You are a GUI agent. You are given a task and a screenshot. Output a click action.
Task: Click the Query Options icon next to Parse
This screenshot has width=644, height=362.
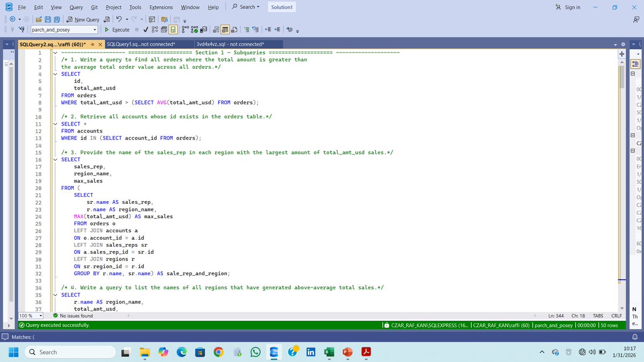point(164,30)
